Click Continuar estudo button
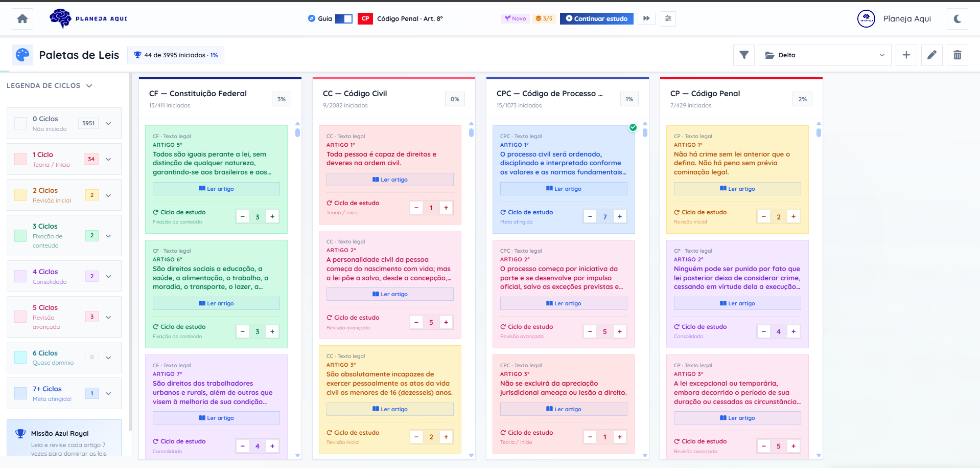 596,18
